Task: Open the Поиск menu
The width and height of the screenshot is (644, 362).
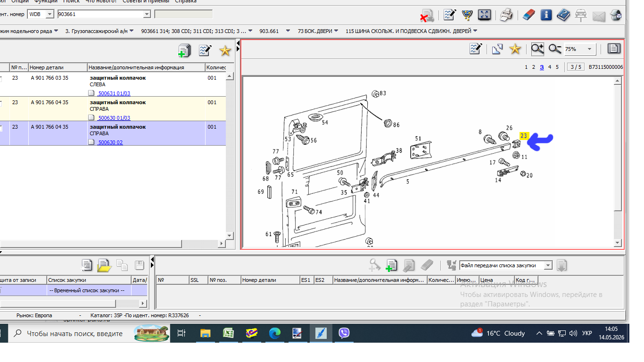Action: coord(71,1)
